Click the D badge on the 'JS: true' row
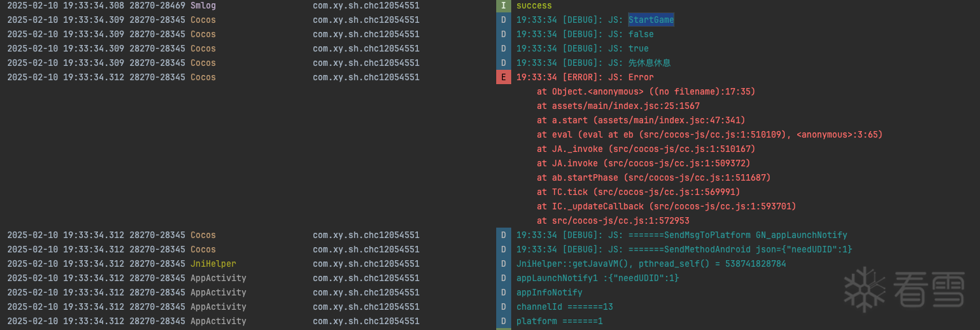Screen dimensions: 980x330 503,48
